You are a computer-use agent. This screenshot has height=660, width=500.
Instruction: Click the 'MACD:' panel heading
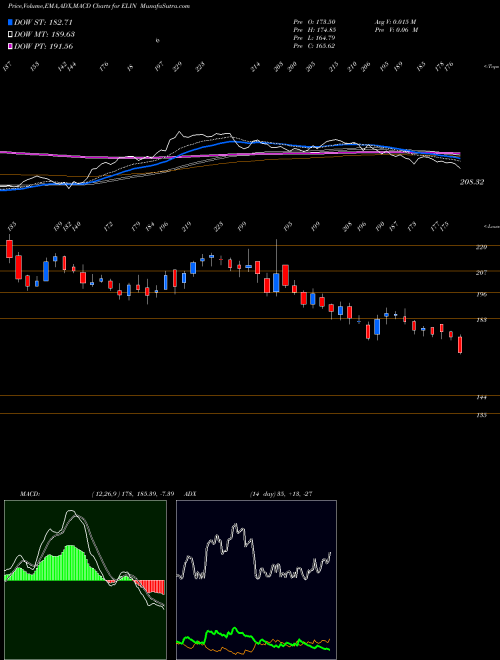[x=29, y=494]
